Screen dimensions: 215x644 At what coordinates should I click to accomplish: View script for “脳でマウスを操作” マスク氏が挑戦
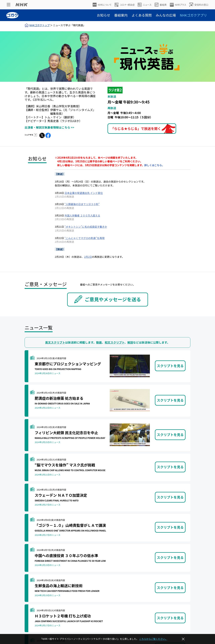[x=170, y=467]
